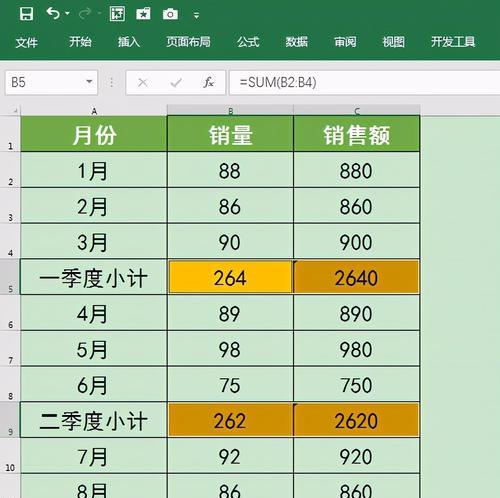Open the 页面布局 ribbon tab
This screenshot has width=500, height=498.
188,42
